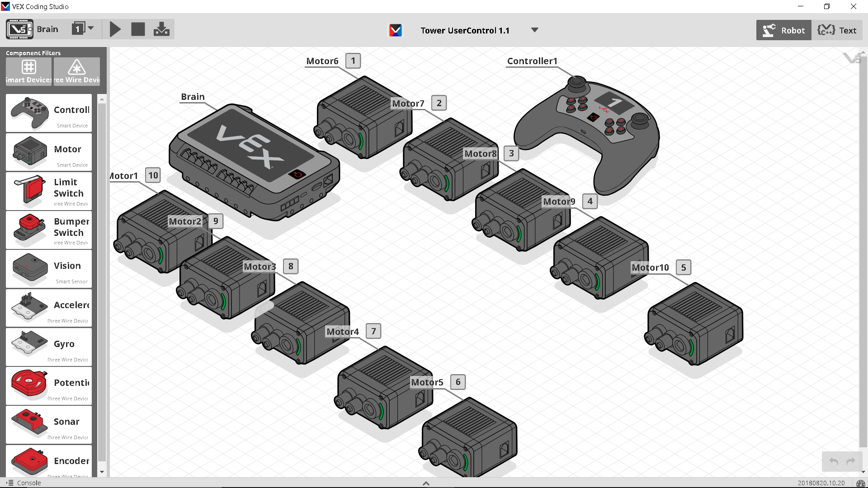Screen dimensions: 868x488
Task: Select the Controller component in the palette
Action: click(x=49, y=113)
